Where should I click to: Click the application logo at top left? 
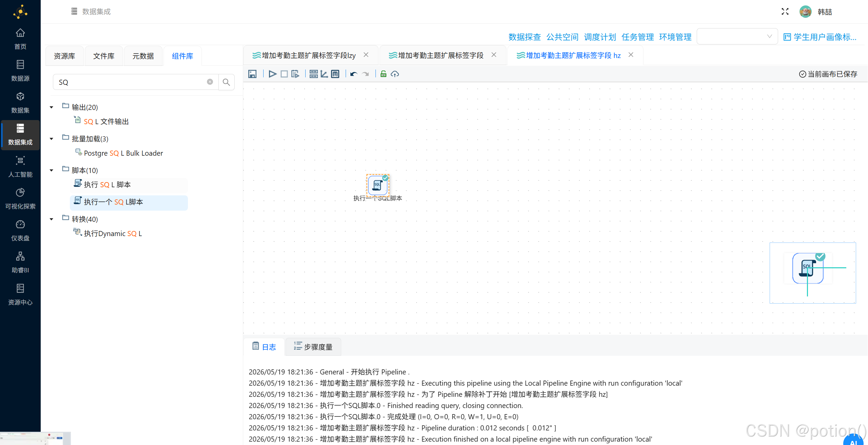click(x=20, y=12)
